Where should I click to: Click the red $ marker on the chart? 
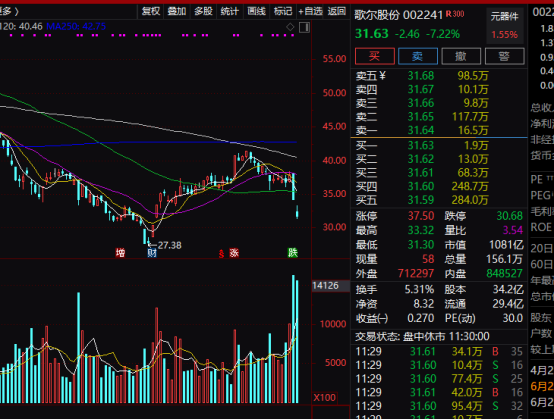[x=221, y=254]
